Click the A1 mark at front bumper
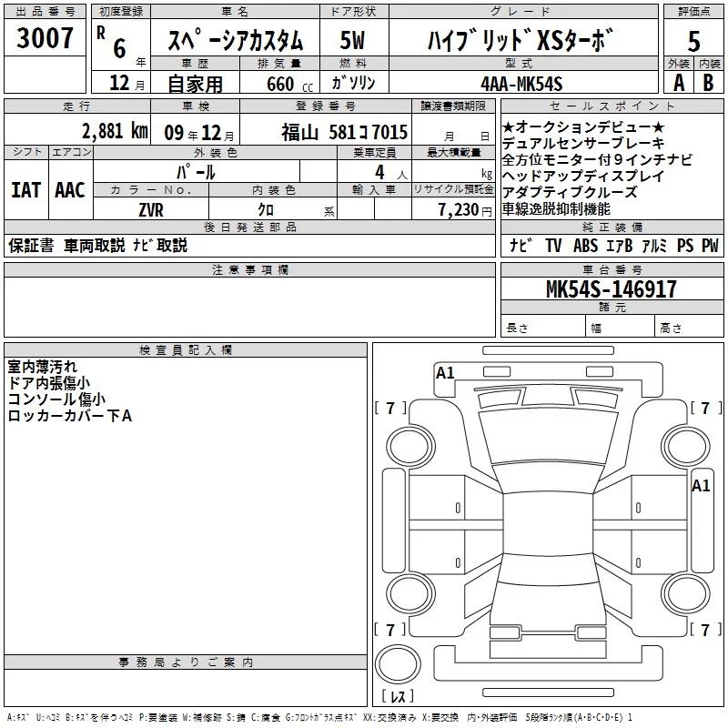This screenshot has height=728, width=728. pyautogui.click(x=445, y=373)
